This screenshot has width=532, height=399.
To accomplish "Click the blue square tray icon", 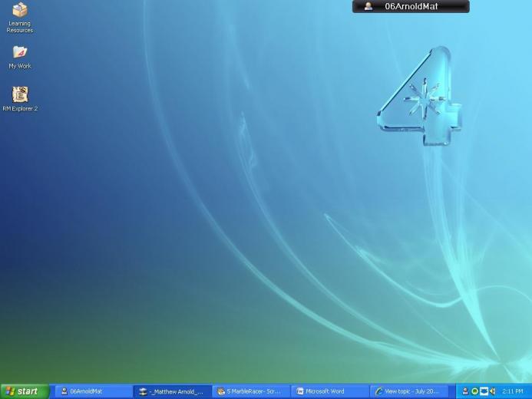I will (x=484, y=391).
